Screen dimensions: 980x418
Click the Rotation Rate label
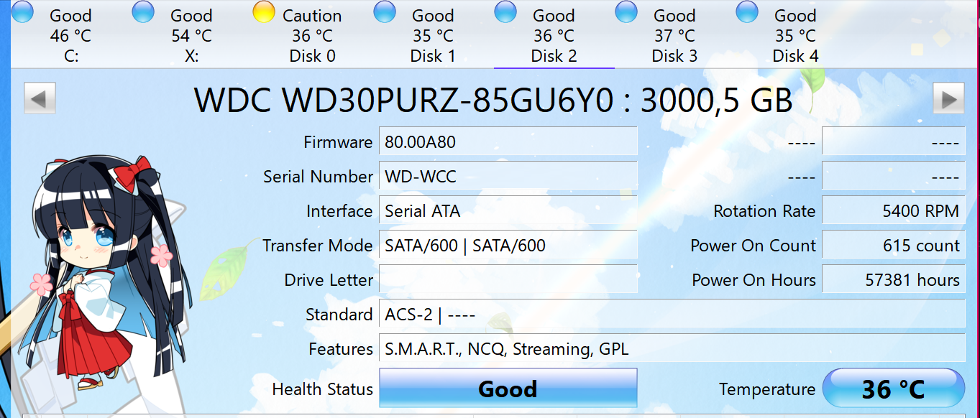click(x=764, y=211)
